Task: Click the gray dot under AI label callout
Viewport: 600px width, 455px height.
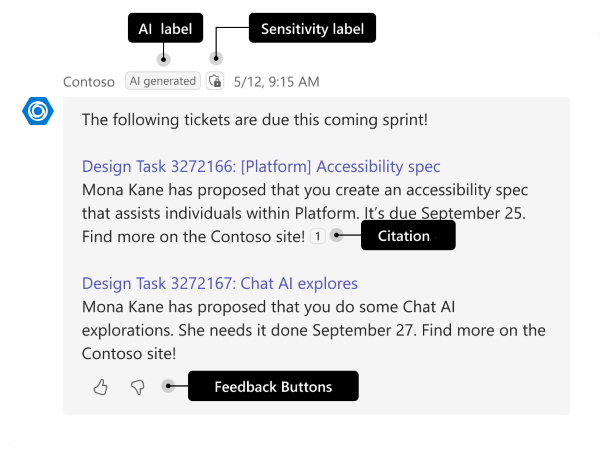Action: click(164, 60)
